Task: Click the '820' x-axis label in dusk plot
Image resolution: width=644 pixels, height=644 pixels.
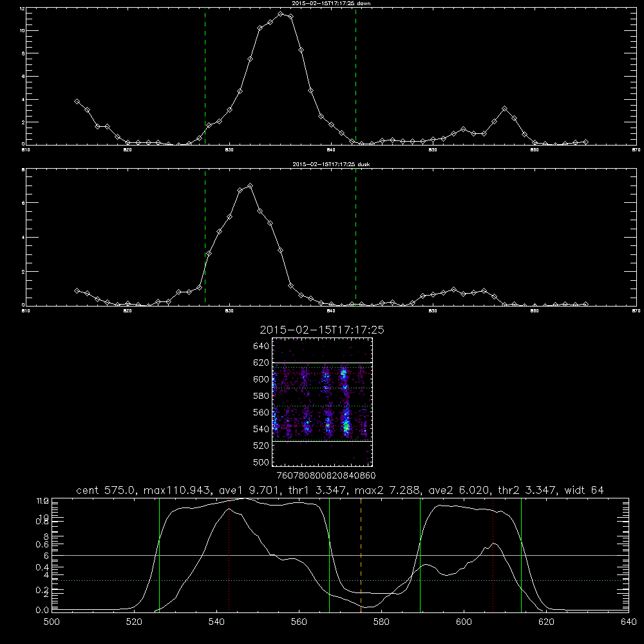Action: (x=128, y=311)
